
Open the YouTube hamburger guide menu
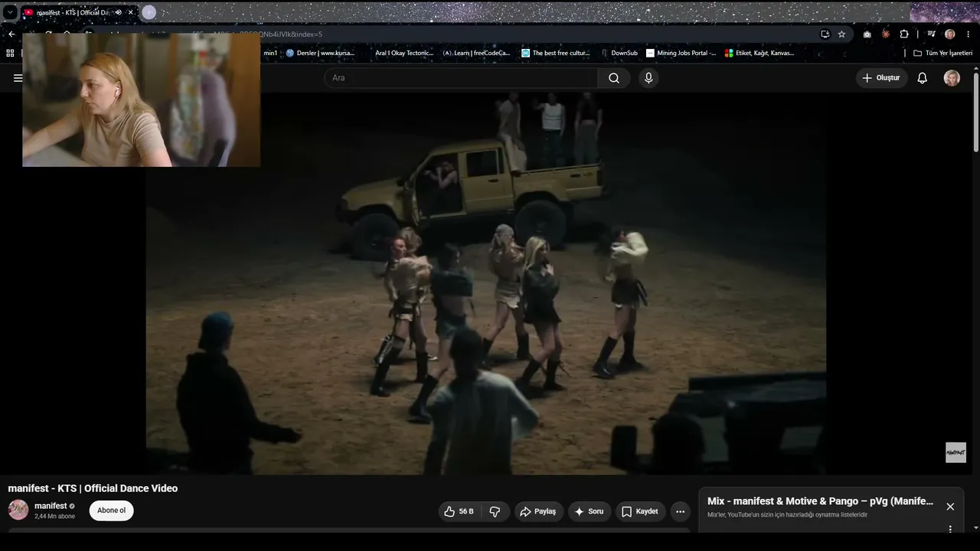(x=18, y=78)
